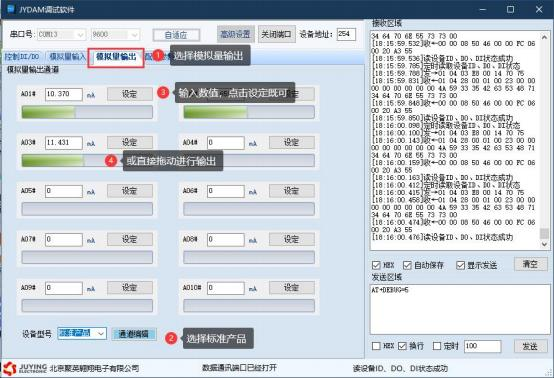The width and height of the screenshot is (554, 378).
Task: Click the receive log scrollbar down arrow
Action: point(544,244)
